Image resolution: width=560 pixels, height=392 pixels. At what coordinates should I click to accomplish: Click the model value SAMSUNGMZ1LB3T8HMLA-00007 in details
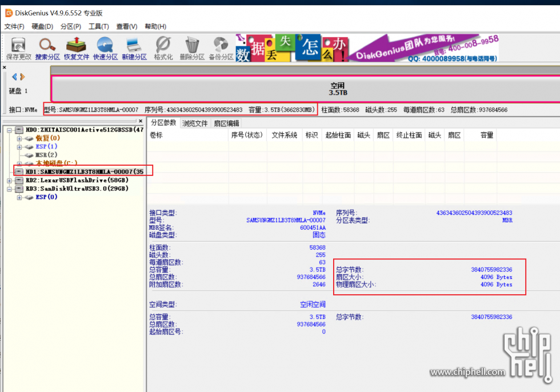pyautogui.click(x=286, y=220)
